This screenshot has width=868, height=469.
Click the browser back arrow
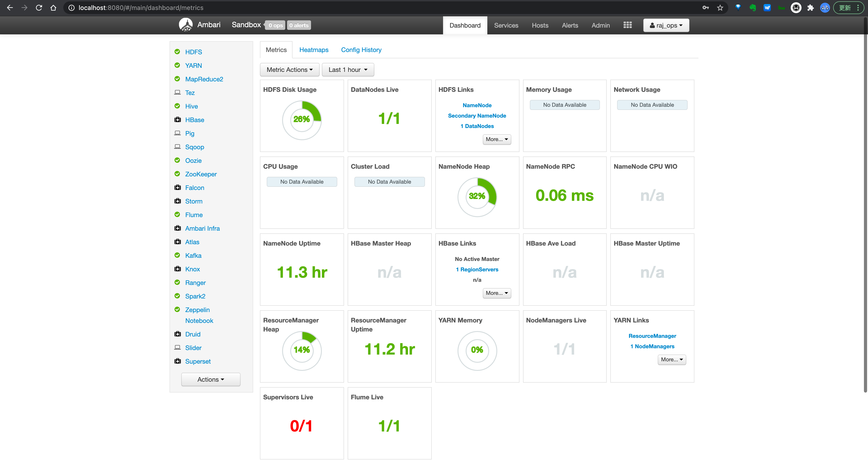[x=10, y=7]
